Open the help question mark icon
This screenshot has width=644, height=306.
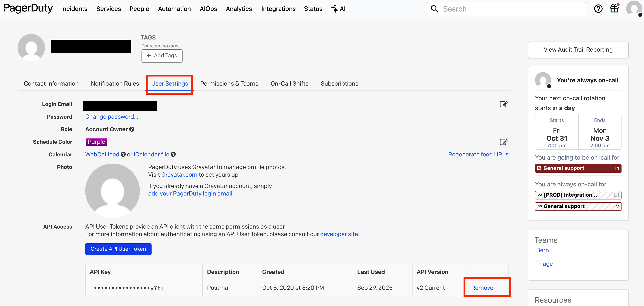pos(598,9)
